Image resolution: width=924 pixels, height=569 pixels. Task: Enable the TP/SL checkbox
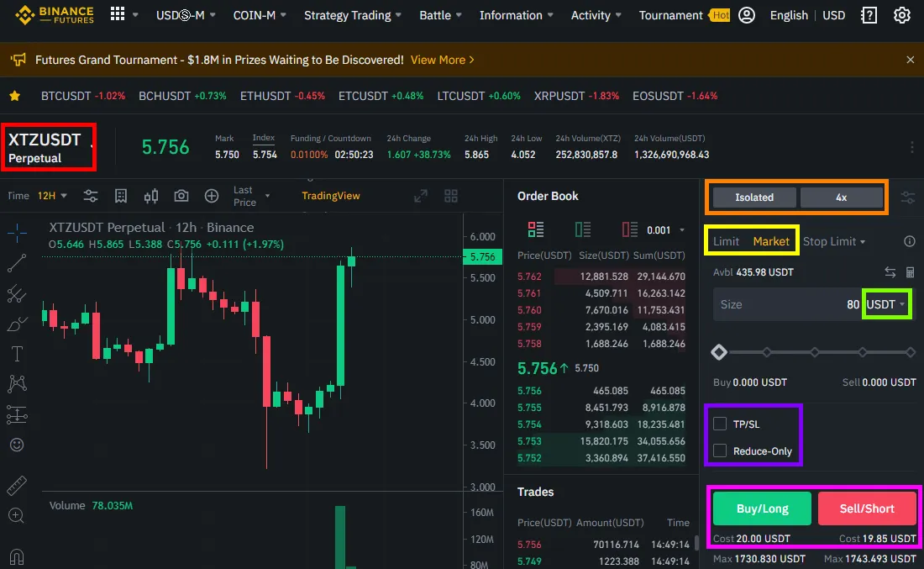[720, 424]
